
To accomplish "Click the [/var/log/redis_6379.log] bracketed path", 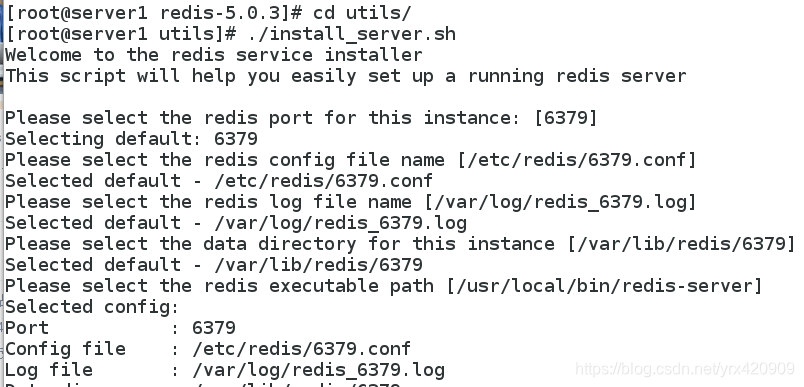I will click(561, 202).
